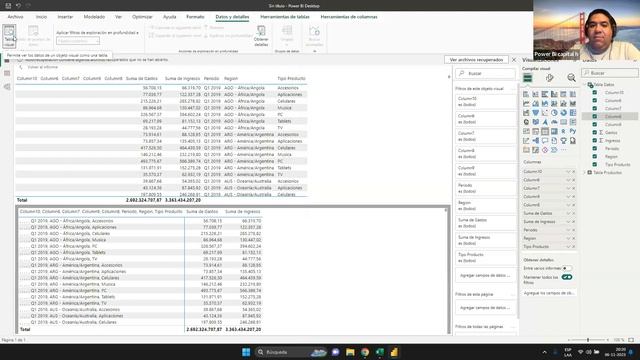640x360 pixels.
Task: Open File Explorer from the taskbar
Action: click(350, 352)
